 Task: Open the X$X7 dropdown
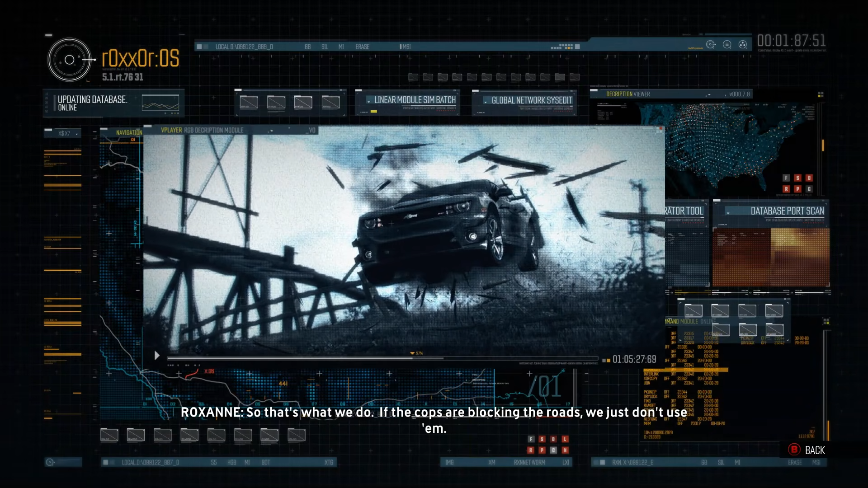[62, 133]
